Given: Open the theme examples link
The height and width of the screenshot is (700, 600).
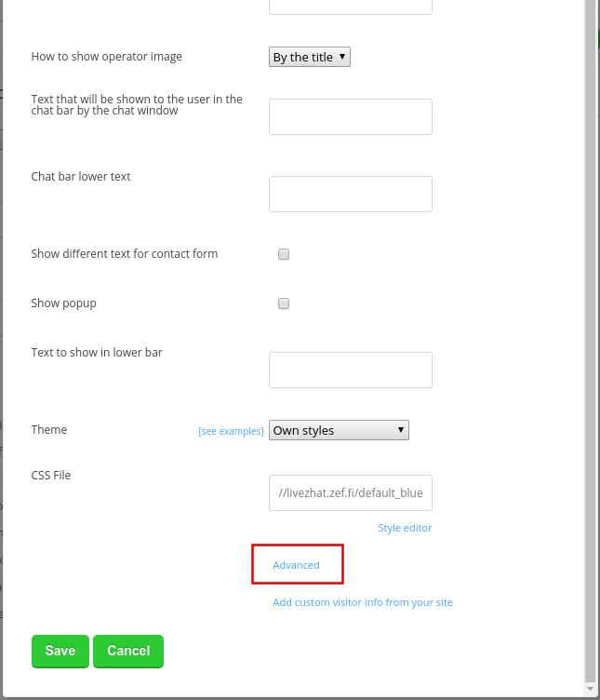Looking at the screenshot, I should [231, 431].
